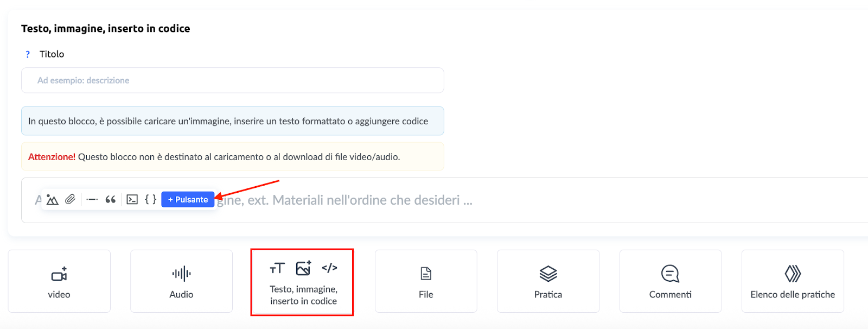Viewport: 868px width, 329px height.
Task: Insert a quote block
Action: pos(111,200)
